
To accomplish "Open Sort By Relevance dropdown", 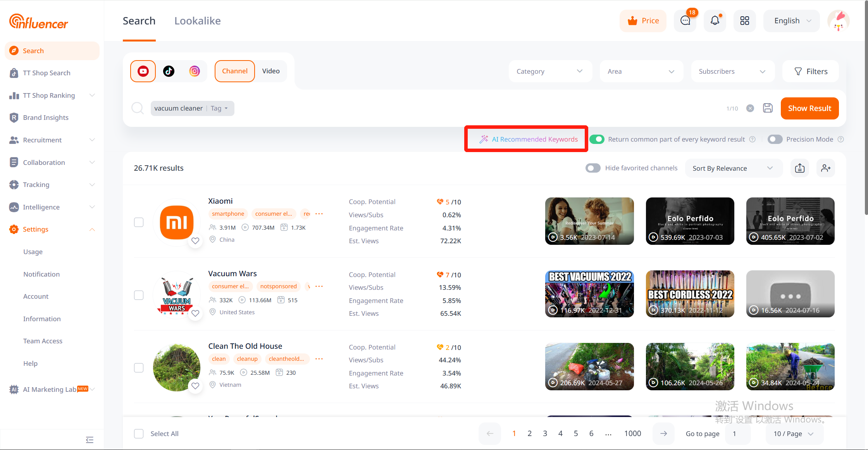I will pos(733,168).
